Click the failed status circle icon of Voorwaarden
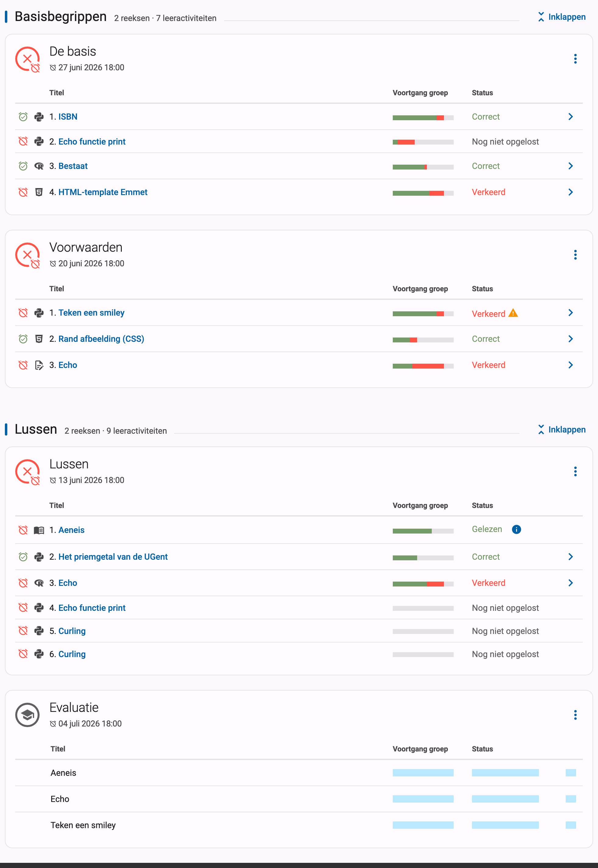 point(27,255)
